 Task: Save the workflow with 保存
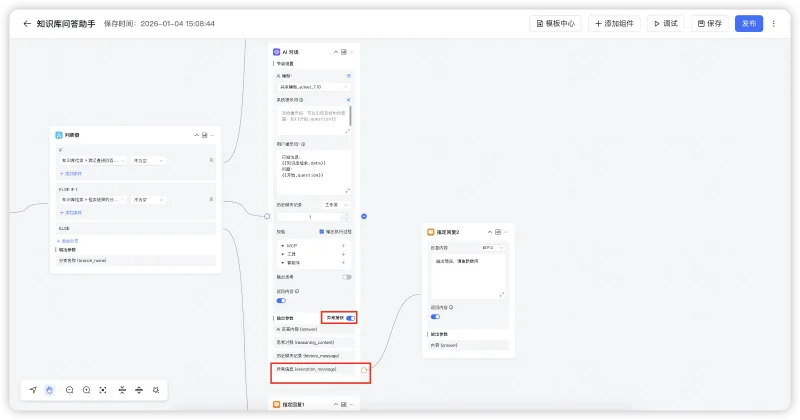pos(710,23)
